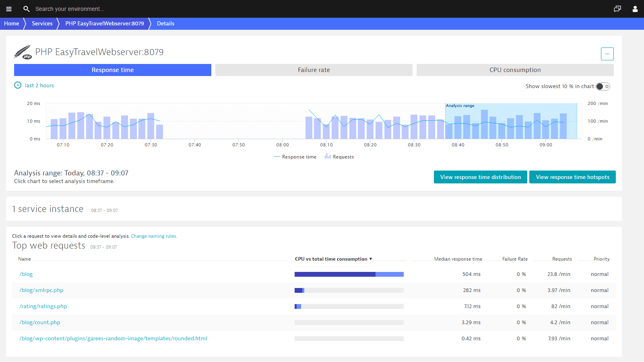Screen dimensions: 644x362
Task: Focus the Search your environment field
Action: pos(70,9)
